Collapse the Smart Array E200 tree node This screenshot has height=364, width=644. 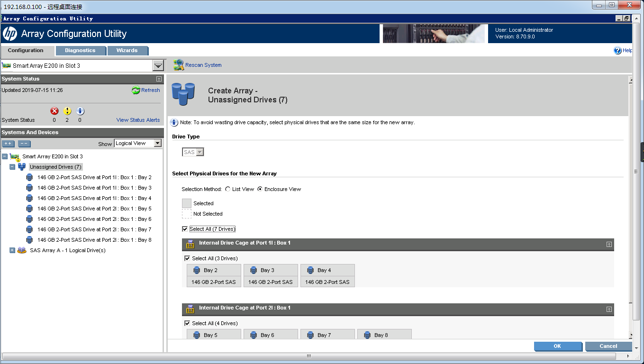(5, 156)
